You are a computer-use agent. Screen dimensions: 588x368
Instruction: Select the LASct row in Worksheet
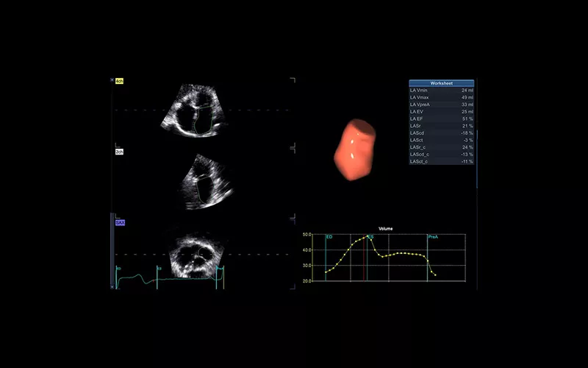click(442, 141)
